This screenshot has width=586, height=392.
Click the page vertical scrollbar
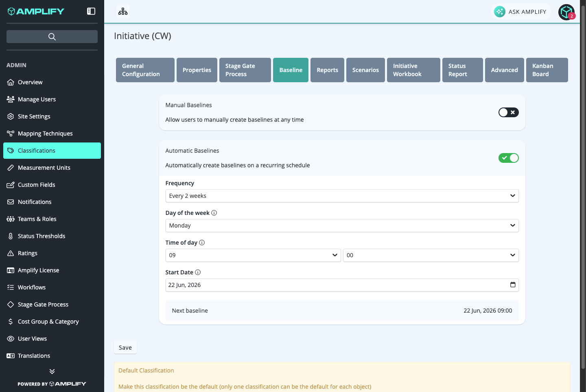pyautogui.click(x=583, y=187)
